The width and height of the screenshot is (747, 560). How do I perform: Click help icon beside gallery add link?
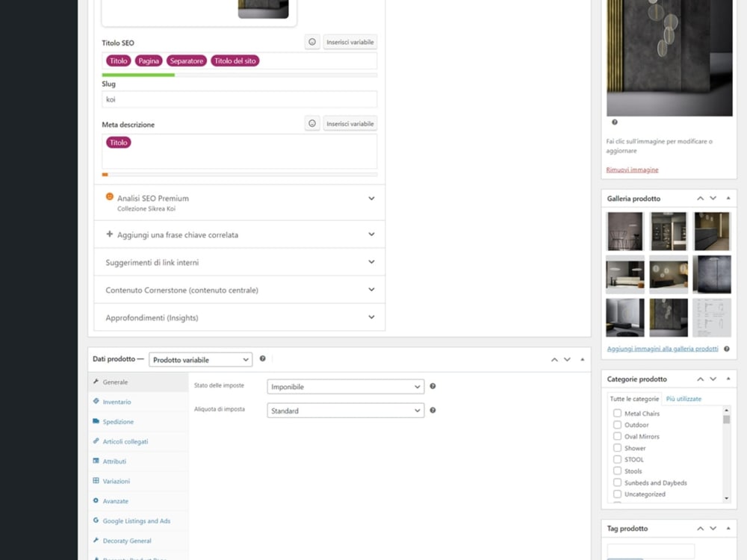727,349
